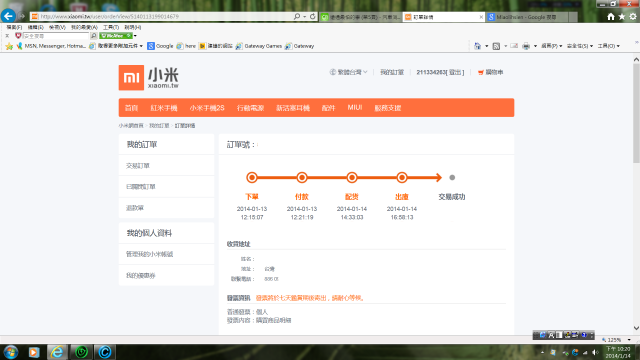
Task: Click the 付款 payment step marker
Action: (302, 178)
